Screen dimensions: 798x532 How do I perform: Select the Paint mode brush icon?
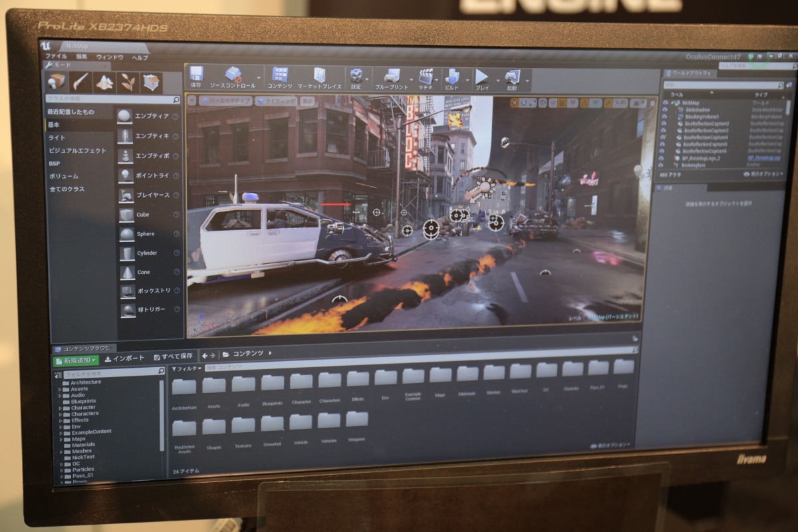click(x=80, y=81)
